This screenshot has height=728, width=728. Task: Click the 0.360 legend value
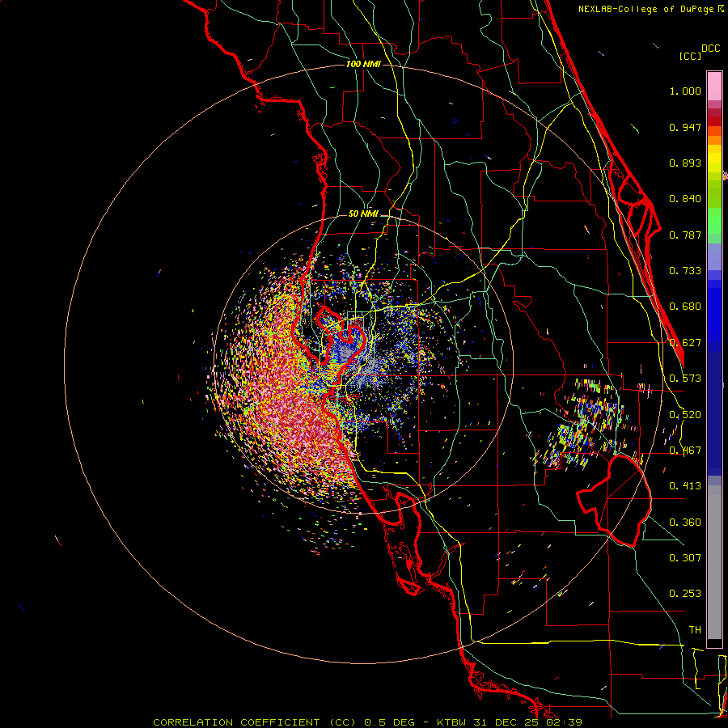tap(685, 523)
